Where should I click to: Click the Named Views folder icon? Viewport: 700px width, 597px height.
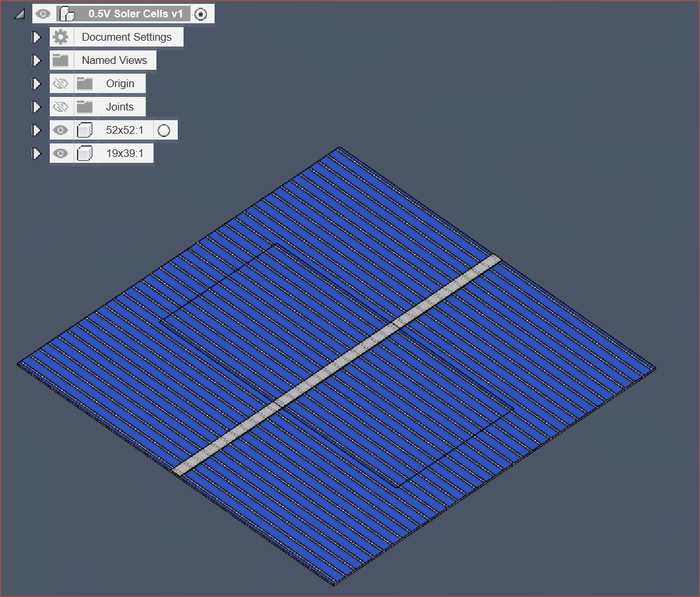click(60, 60)
